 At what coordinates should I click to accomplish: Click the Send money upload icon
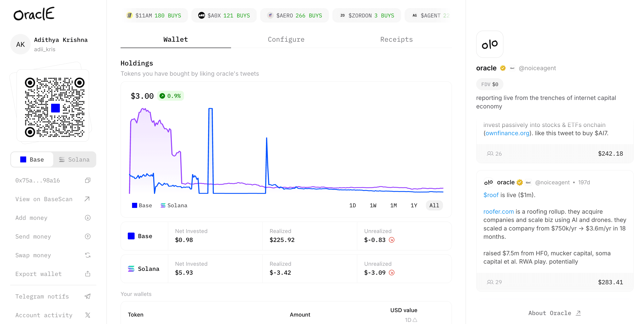[88, 236]
